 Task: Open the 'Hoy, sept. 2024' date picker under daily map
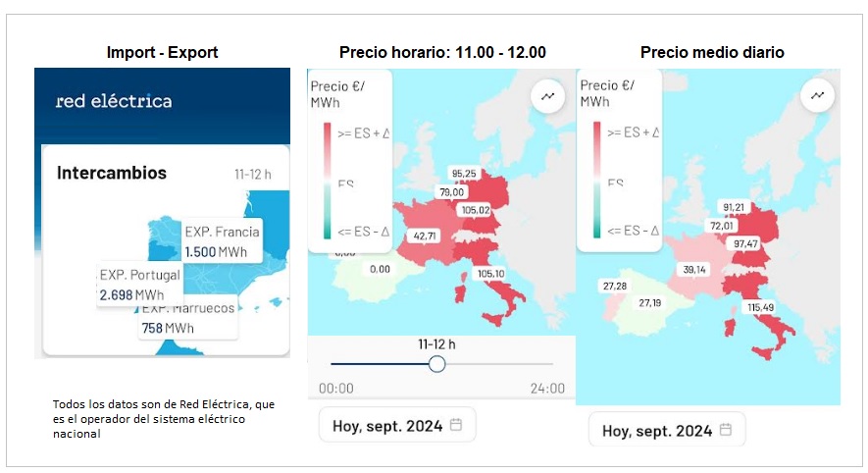pyautogui.click(x=667, y=430)
